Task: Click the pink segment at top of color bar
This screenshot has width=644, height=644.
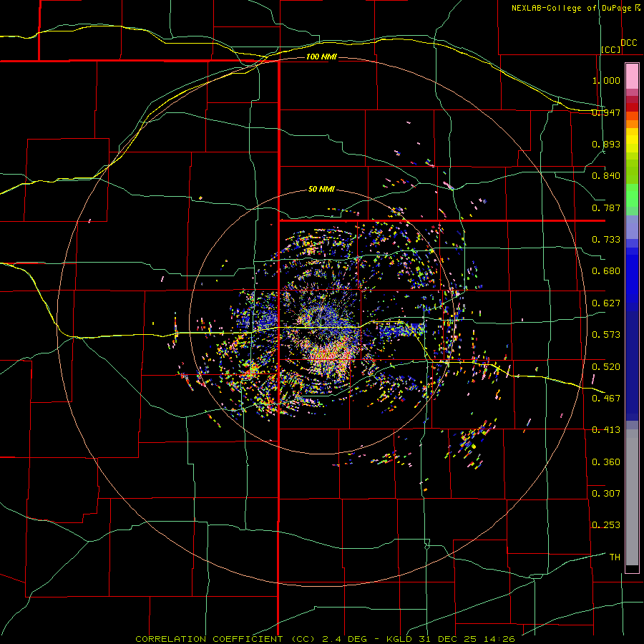Action: click(632, 77)
